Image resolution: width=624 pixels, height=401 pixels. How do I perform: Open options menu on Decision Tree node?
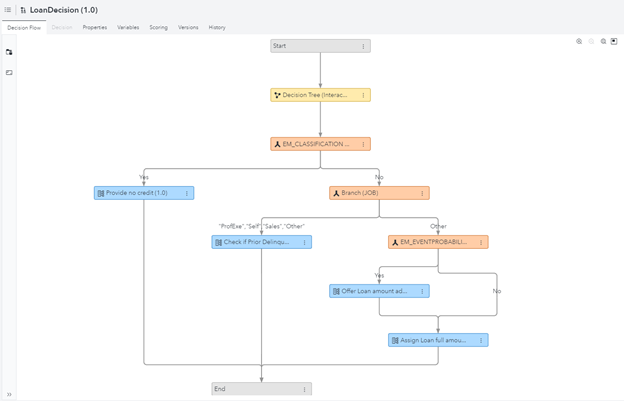pyautogui.click(x=362, y=95)
